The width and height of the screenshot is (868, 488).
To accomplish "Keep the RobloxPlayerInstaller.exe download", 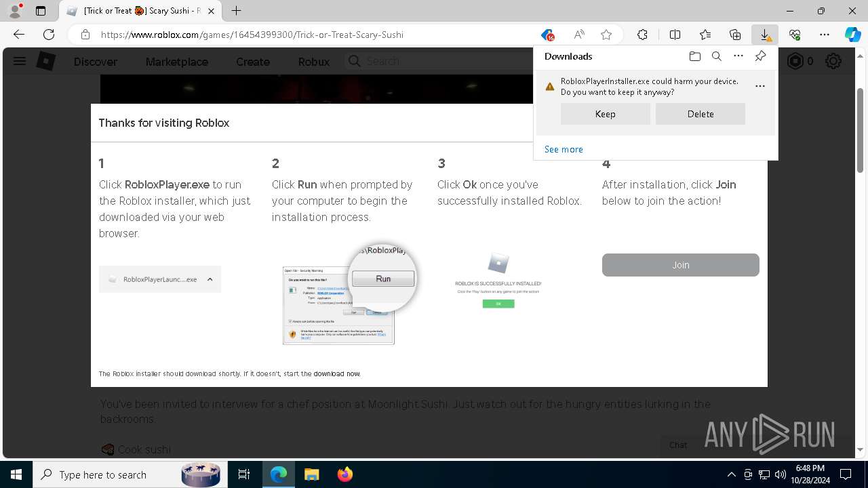I will (x=606, y=114).
